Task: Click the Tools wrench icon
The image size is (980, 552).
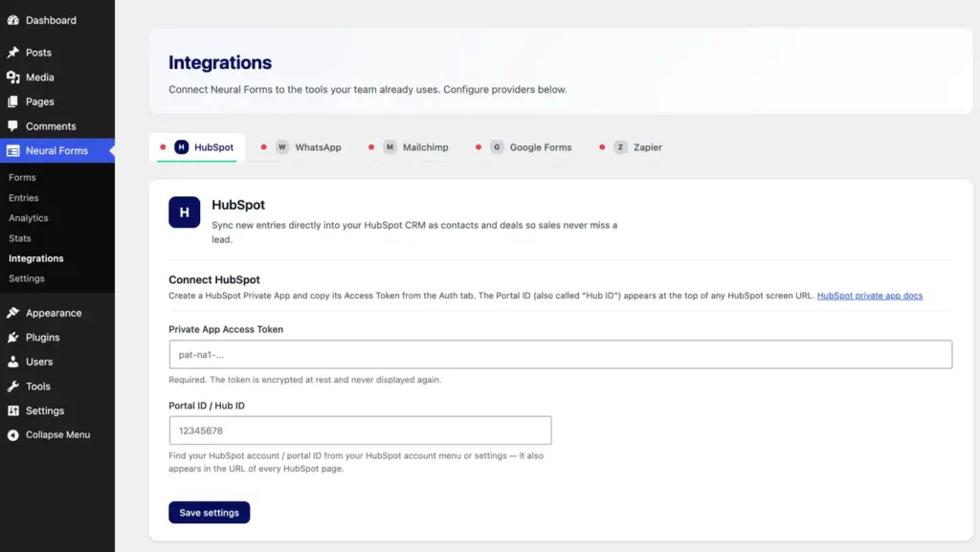Action: coord(13,386)
